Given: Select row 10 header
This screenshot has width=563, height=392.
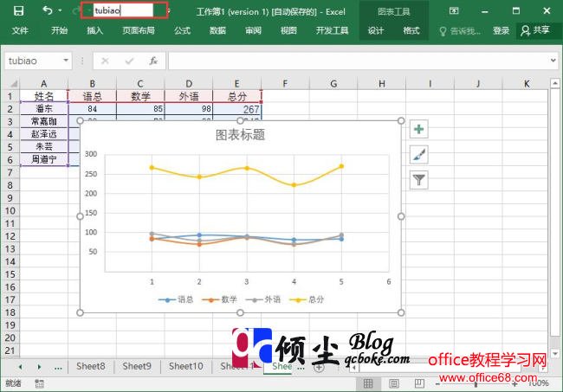Looking at the screenshot, I should [x=10, y=211].
